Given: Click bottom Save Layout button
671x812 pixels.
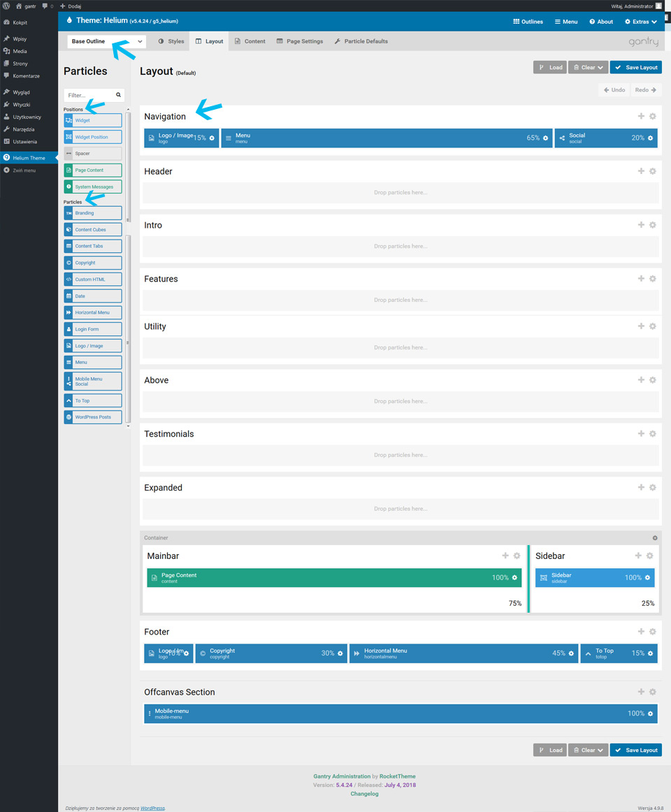Looking at the screenshot, I should (x=636, y=750).
